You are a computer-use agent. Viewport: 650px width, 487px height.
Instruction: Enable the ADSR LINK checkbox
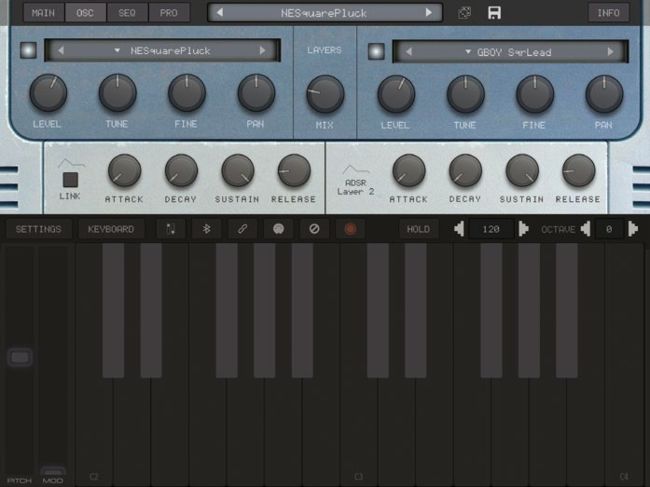[70, 180]
